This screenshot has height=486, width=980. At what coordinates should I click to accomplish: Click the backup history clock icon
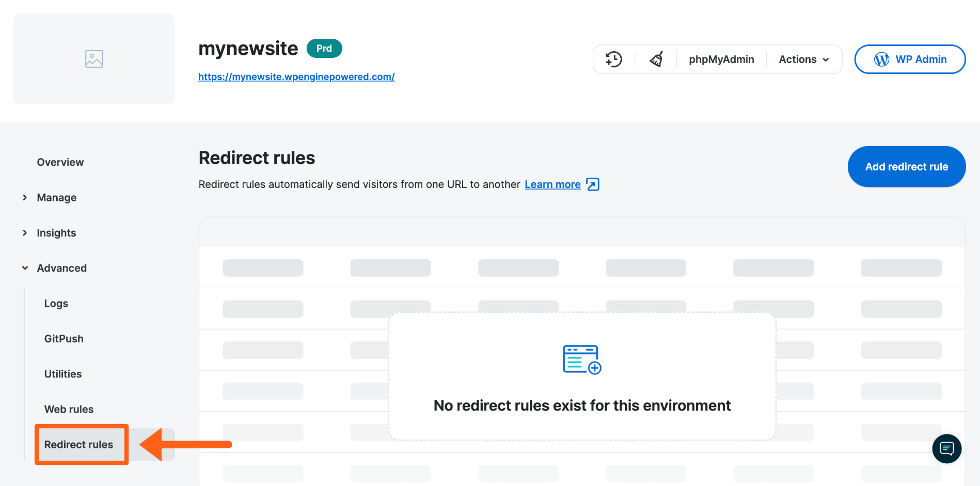pyautogui.click(x=613, y=59)
